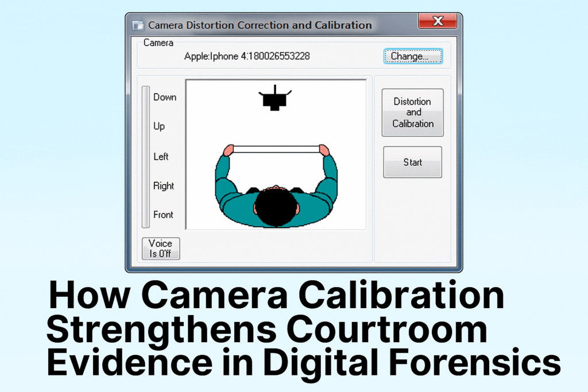Click the application icon in the title bar

click(138, 25)
